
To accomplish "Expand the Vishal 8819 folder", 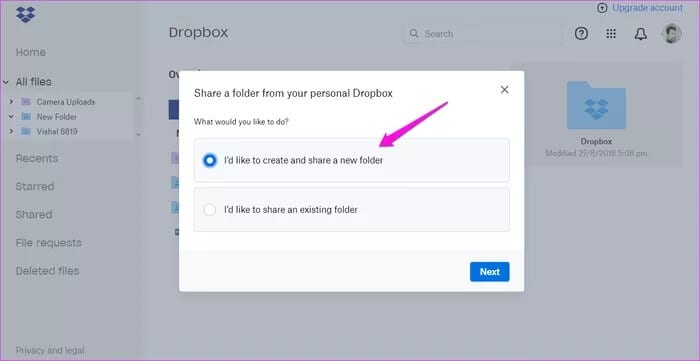I will [11, 132].
